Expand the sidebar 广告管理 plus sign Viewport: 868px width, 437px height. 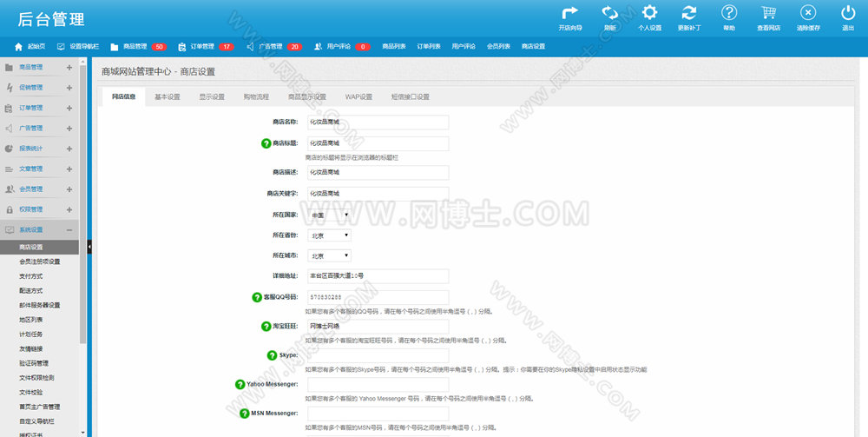pyautogui.click(x=69, y=129)
